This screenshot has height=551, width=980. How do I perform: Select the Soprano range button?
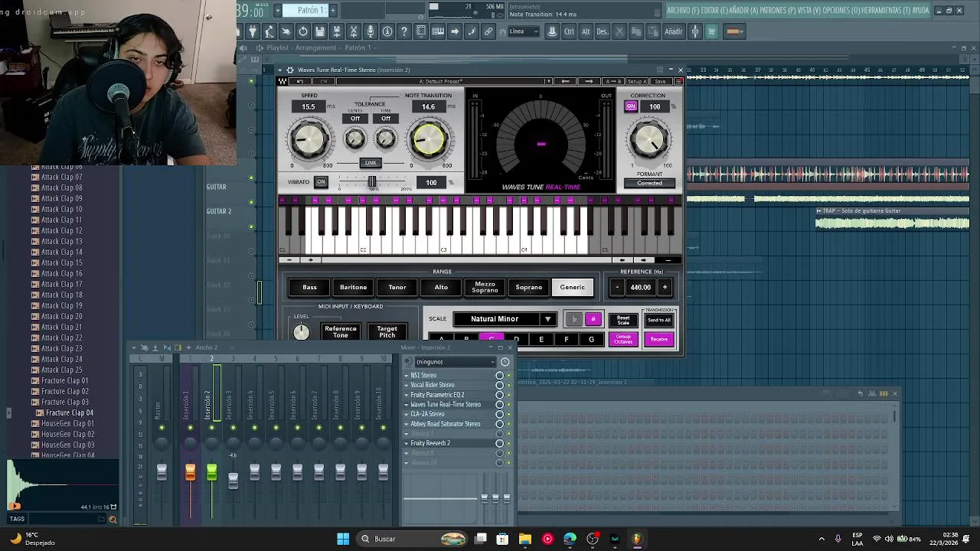click(529, 287)
